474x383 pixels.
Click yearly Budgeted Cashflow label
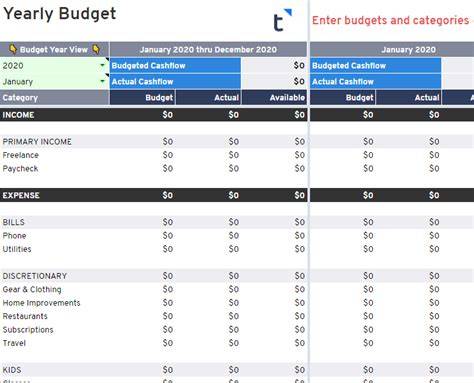(148, 65)
